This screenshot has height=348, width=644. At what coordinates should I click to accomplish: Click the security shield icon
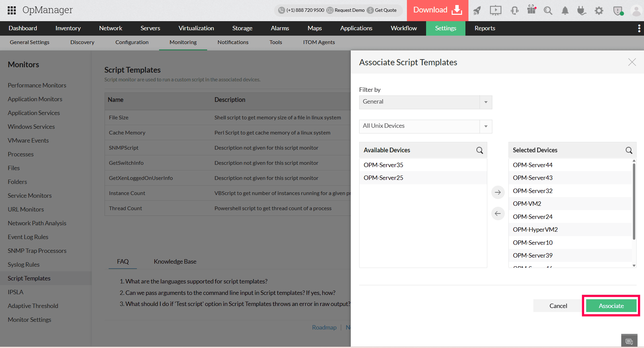pos(618,10)
